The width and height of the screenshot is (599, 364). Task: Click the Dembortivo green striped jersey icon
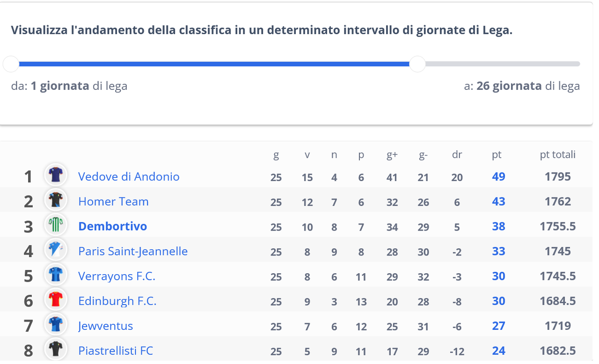click(x=56, y=225)
